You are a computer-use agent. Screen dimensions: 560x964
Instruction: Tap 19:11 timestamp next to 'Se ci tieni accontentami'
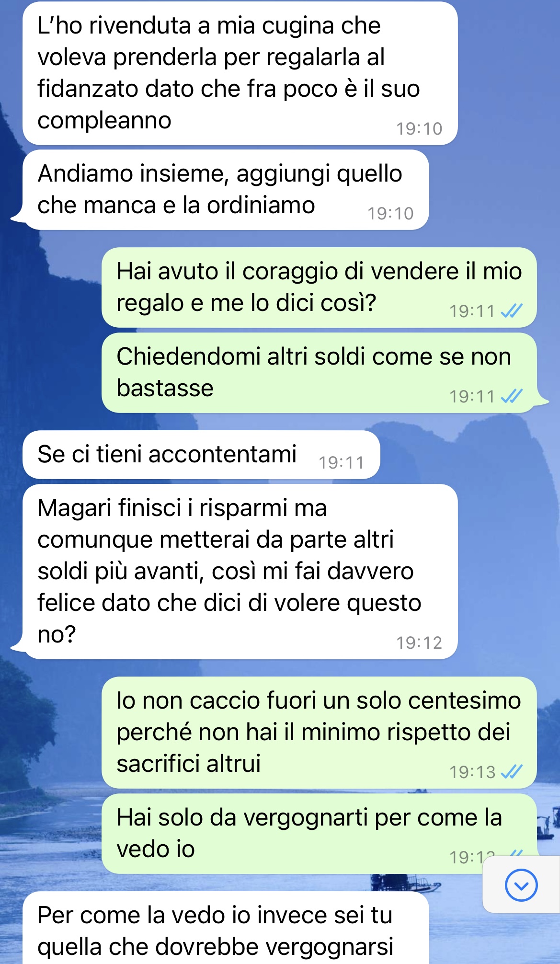tap(342, 463)
